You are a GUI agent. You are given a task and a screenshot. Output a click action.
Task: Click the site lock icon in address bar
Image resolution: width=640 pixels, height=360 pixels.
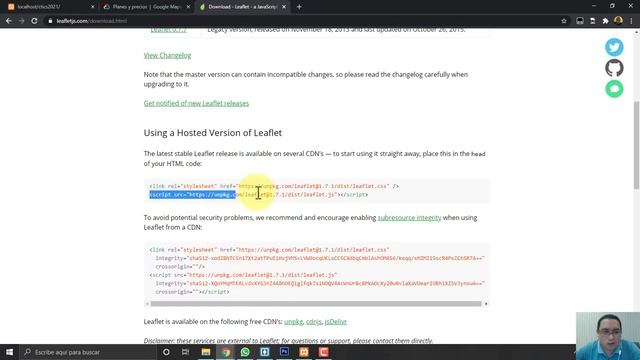(50, 21)
